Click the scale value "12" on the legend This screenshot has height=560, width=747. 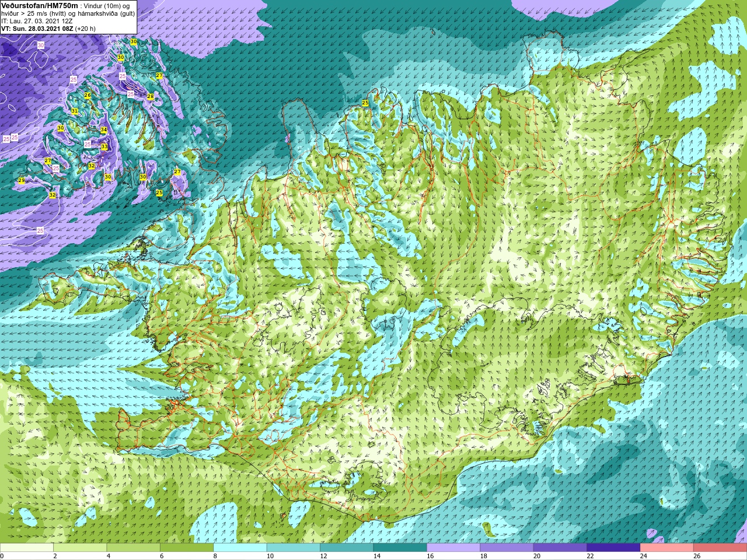323,556
